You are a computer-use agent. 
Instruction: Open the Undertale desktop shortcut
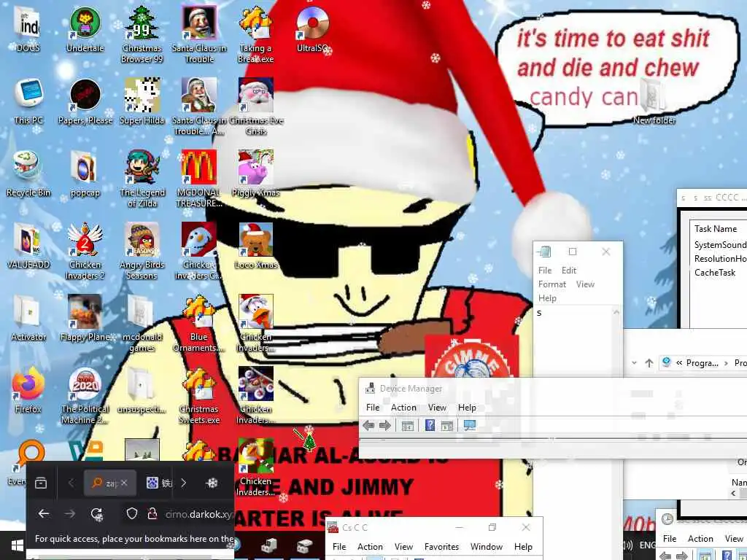point(85,30)
